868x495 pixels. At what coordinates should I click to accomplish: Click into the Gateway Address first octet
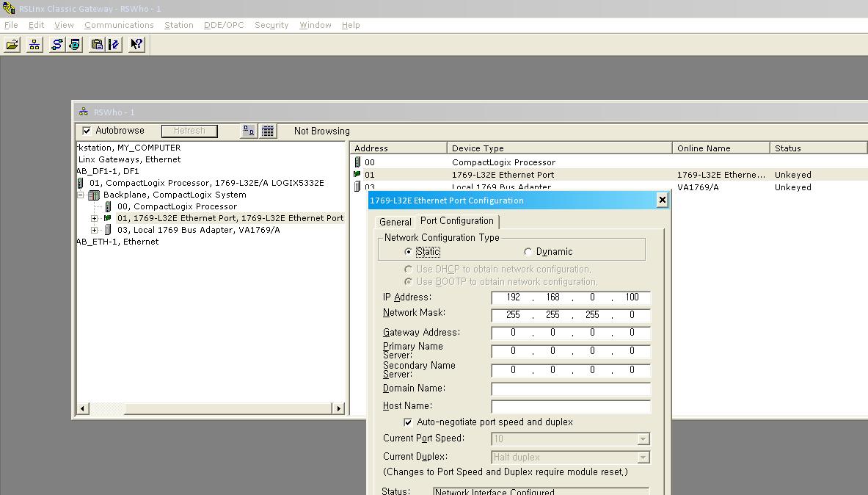click(513, 333)
